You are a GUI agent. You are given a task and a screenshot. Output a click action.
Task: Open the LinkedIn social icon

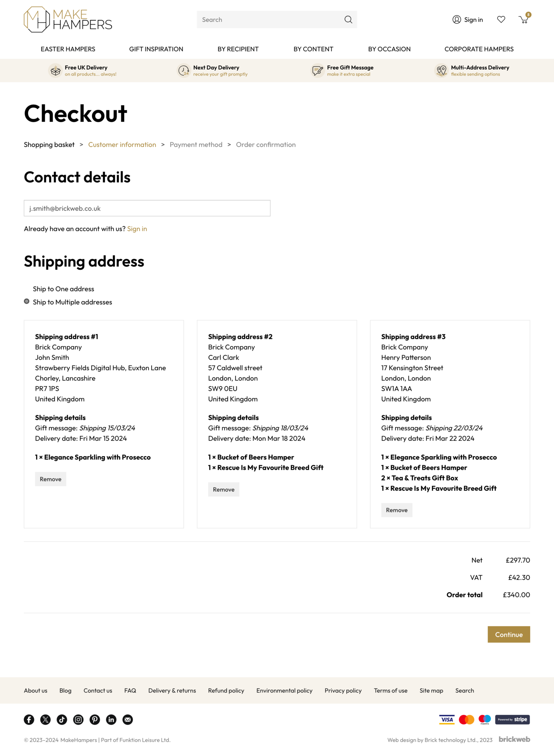click(111, 720)
